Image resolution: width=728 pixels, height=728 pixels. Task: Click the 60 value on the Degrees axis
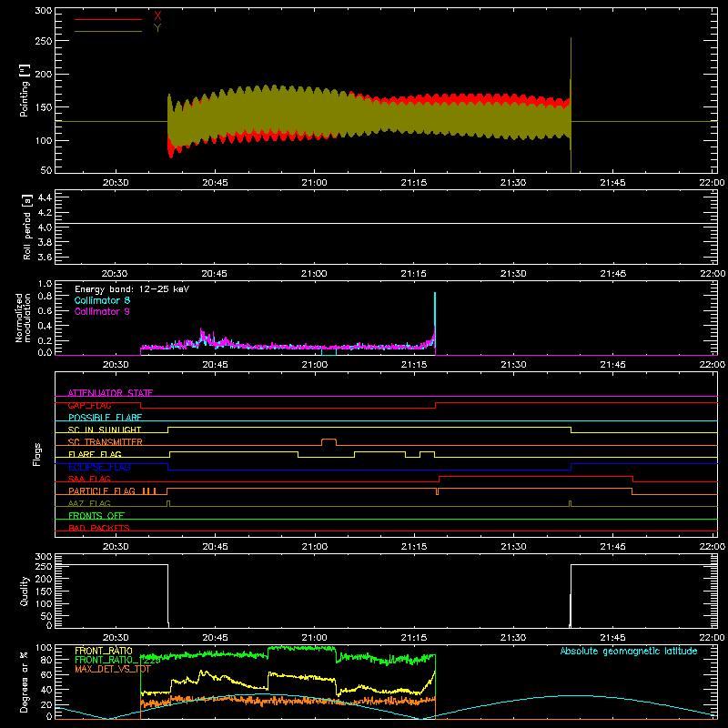point(46,674)
